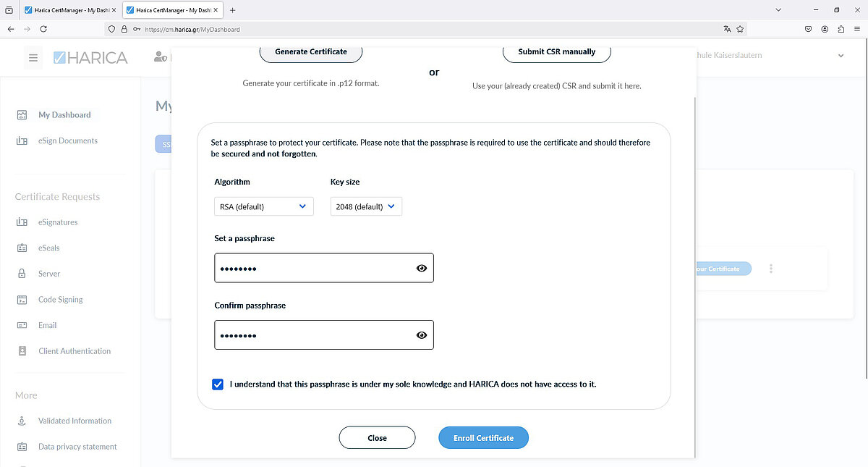The height and width of the screenshot is (467, 868).
Task: Click the translate page icon in address bar
Action: click(x=727, y=29)
